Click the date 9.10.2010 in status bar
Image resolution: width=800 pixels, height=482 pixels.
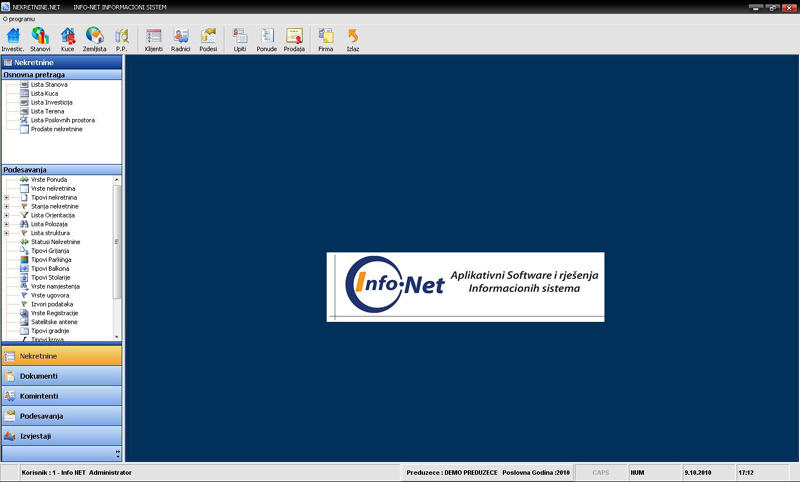point(698,473)
